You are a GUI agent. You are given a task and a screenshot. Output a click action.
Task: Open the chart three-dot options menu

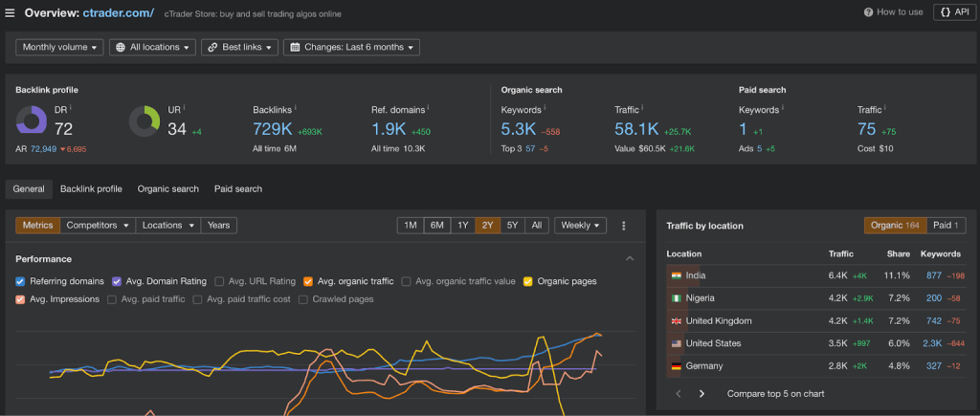[x=623, y=226]
